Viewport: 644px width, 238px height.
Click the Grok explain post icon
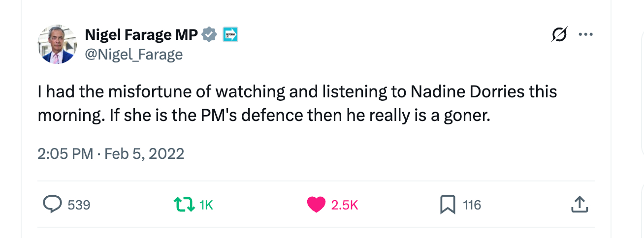coord(559,35)
